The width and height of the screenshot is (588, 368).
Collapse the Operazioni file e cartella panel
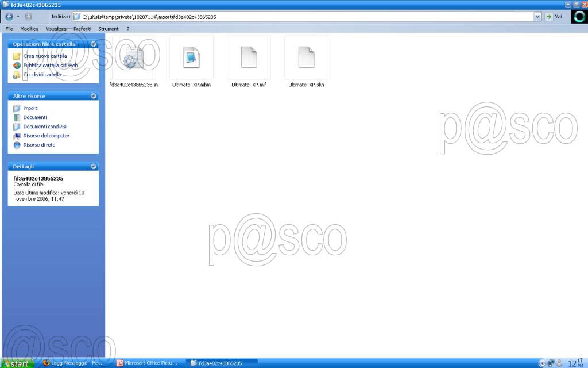coord(94,44)
